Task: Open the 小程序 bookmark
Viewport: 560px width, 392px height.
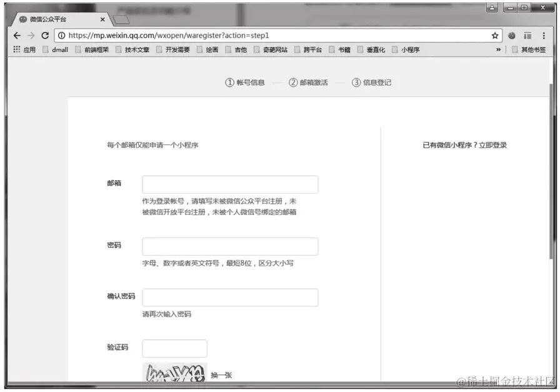Action: (409, 49)
